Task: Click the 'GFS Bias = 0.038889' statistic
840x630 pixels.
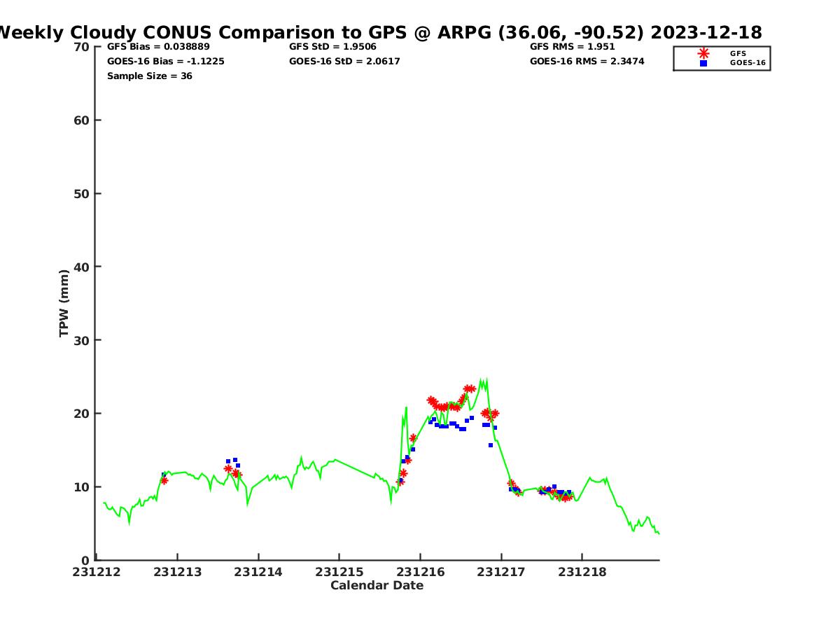Action: [158, 46]
